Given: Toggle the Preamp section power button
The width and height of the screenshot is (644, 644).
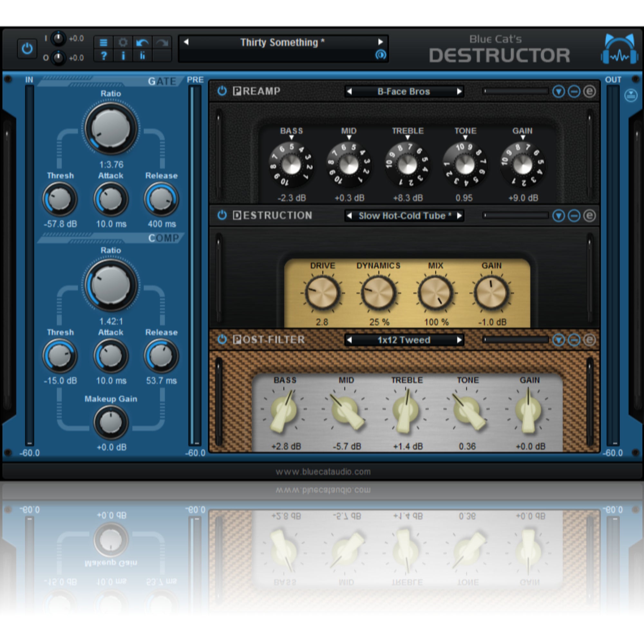Looking at the screenshot, I should tap(222, 91).
